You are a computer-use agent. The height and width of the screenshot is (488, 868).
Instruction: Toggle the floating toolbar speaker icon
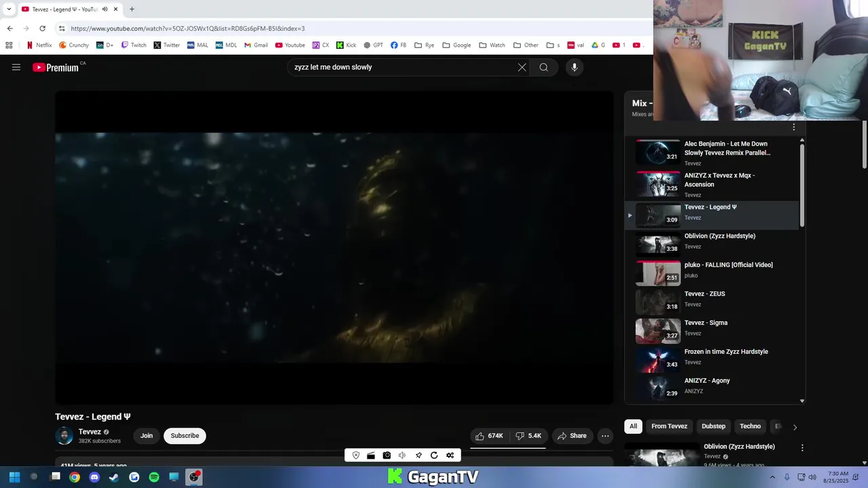pyautogui.click(x=402, y=455)
